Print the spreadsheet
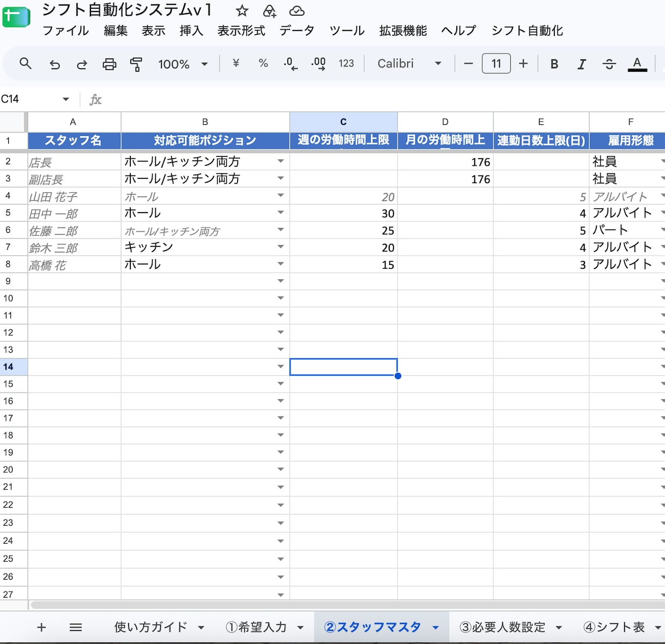Image resolution: width=665 pixels, height=644 pixels. [x=109, y=64]
